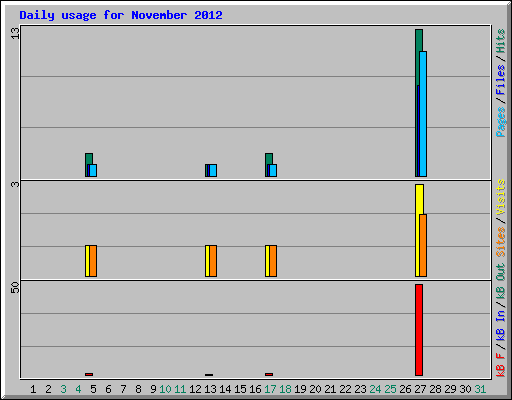Click the "3" value on the middle axis
The width and height of the screenshot is (512, 400).
(x=15, y=184)
